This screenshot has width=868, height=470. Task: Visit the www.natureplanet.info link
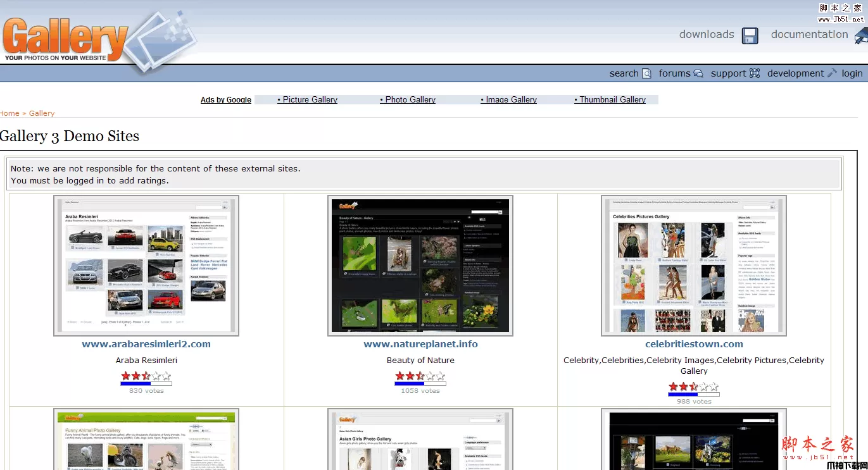tap(420, 344)
